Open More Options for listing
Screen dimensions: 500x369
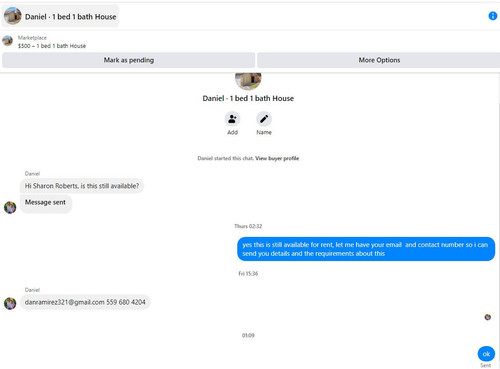(x=379, y=60)
